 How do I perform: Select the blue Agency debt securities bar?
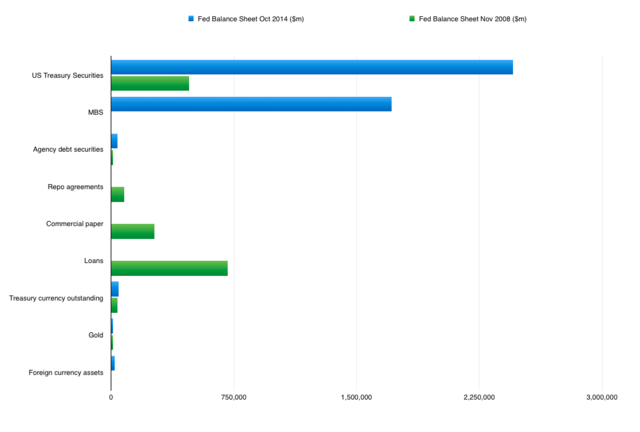tap(114, 141)
